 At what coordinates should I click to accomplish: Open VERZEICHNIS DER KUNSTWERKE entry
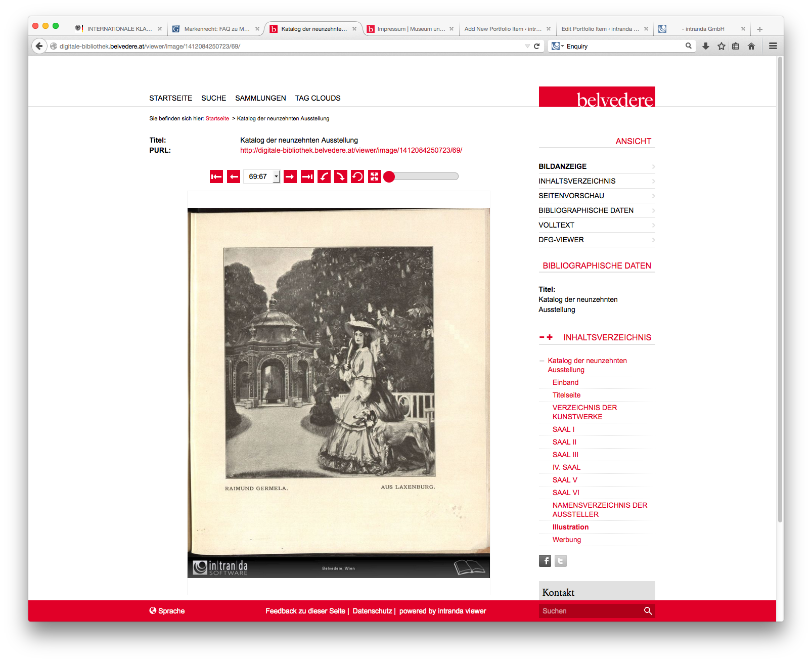coord(584,412)
